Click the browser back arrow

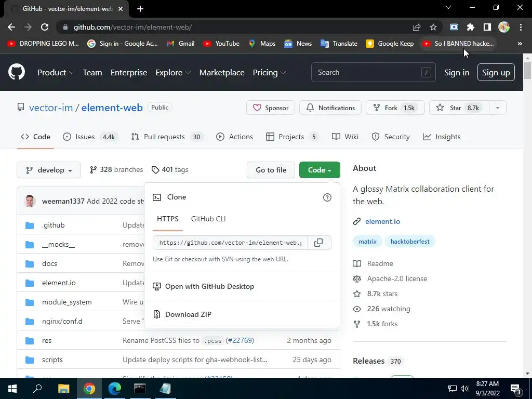[x=11, y=27]
